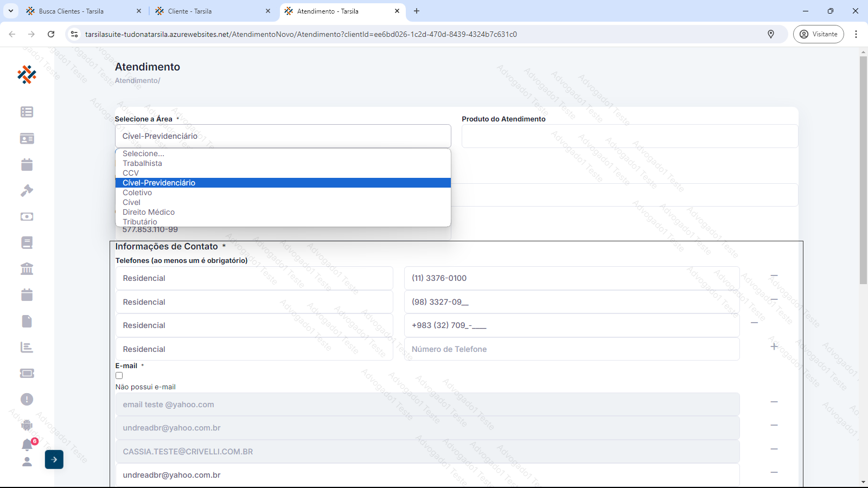Open notifications bell with badge 6
The width and height of the screenshot is (868, 488).
27,445
